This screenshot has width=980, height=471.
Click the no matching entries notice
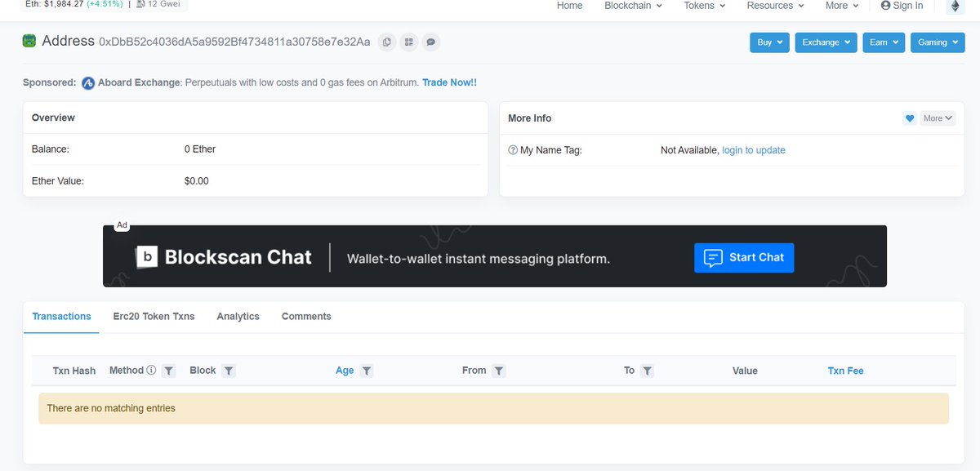pos(493,408)
